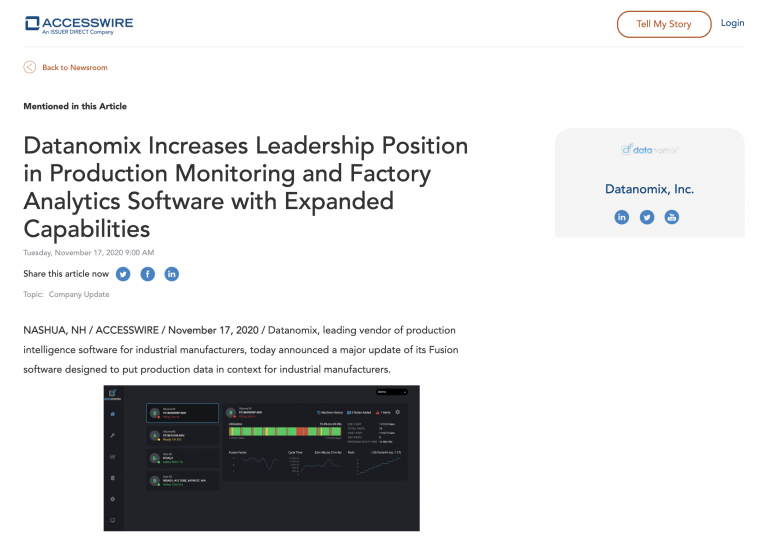Click the 'Mentioned in this Article' heading
This screenshot has width=768, height=542.
(x=75, y=106)
